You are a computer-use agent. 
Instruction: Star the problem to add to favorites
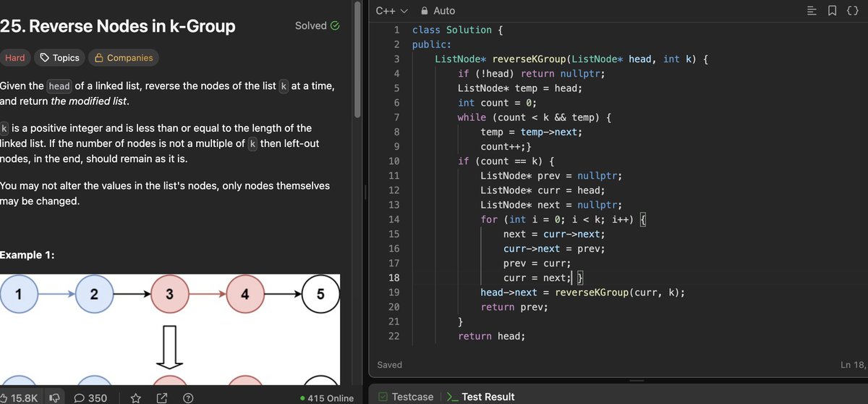[135, 397]
